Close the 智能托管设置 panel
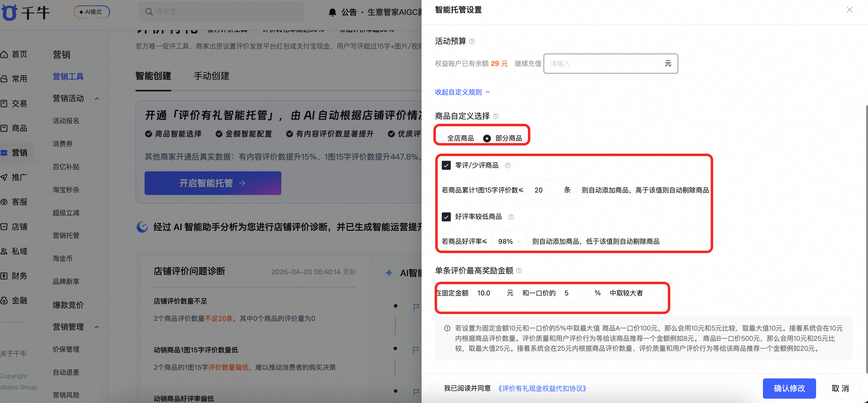 click(x=849, y=10)
